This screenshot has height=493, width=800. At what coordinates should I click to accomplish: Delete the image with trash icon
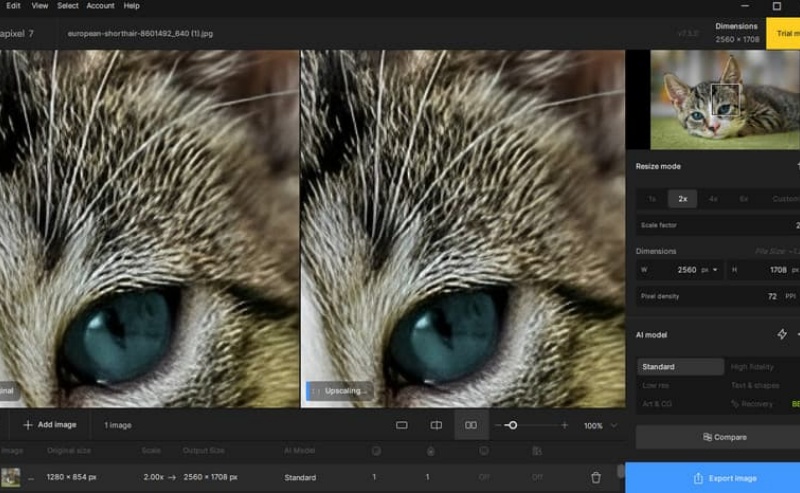click(596, 478)
